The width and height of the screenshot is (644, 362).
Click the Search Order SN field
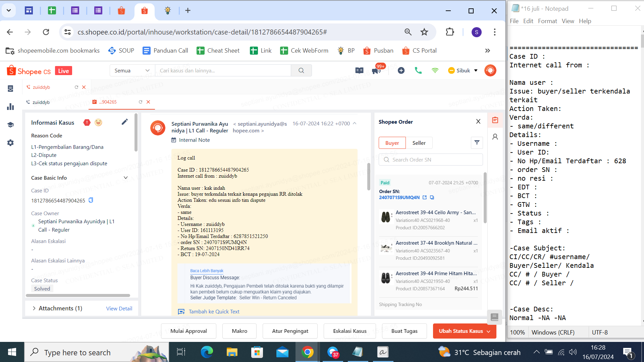431,160
